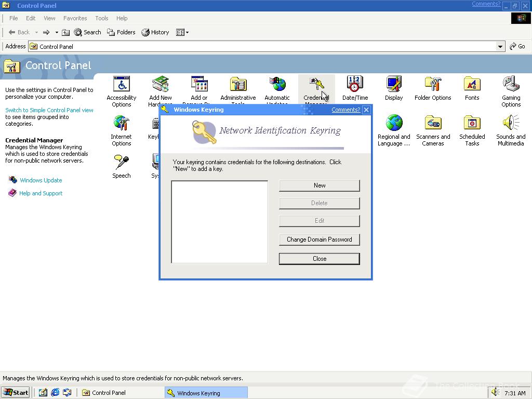
Task: Open Administrative Tools icon
Action: pyautogui.click(x=238, y=90)
